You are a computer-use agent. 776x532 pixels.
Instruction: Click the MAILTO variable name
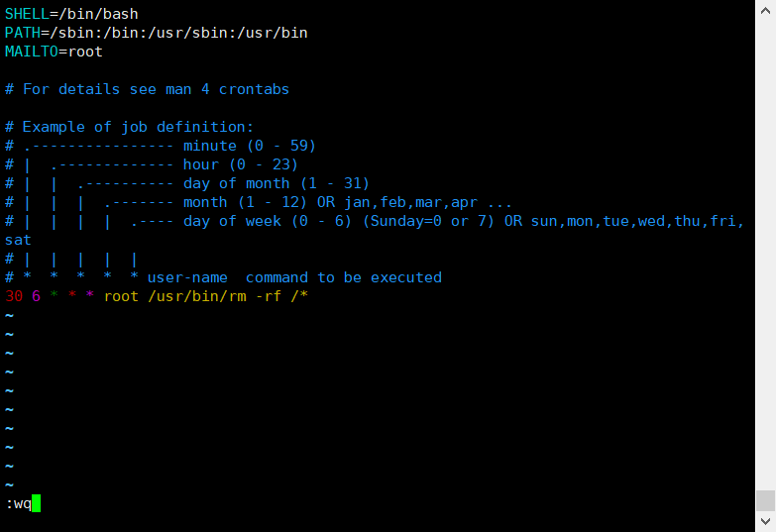tap(32, 52)
